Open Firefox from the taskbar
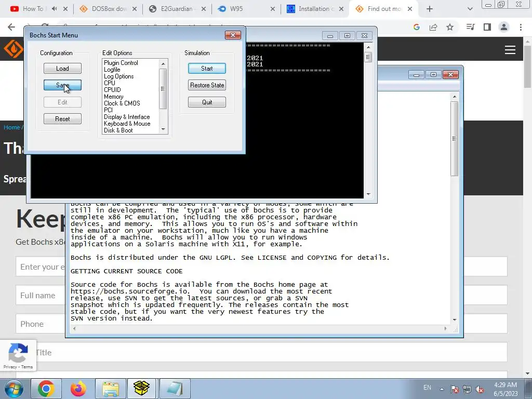The image size is (532, 399). [x=78, y=389]
